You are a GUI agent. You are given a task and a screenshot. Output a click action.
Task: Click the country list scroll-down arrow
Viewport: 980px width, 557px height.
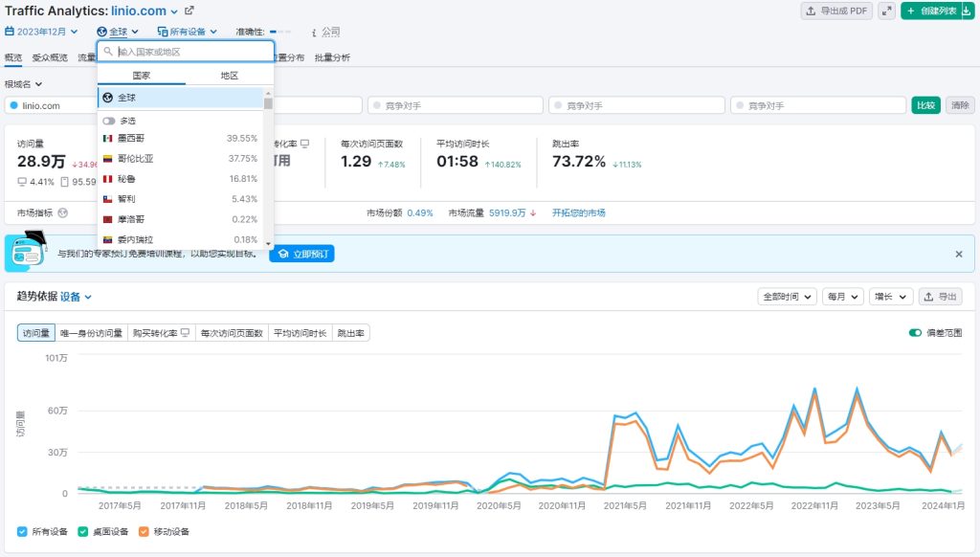pos(268,244)
